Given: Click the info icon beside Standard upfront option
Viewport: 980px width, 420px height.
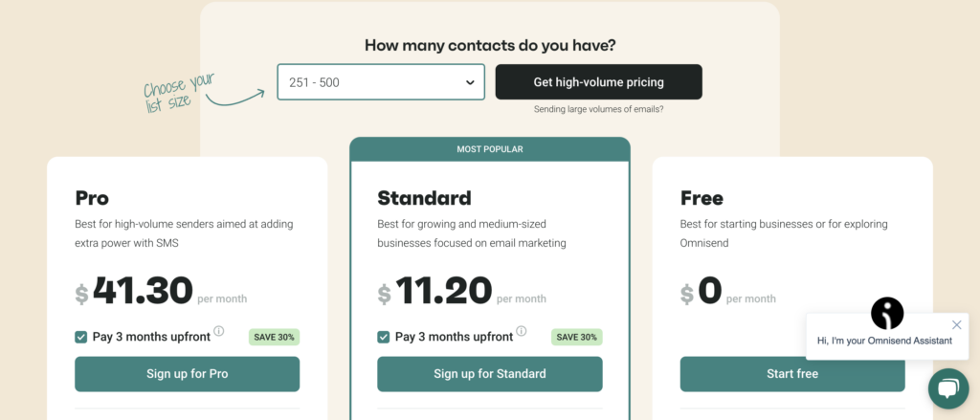Looking at the screenshot, I should click(x=522, y=331).
